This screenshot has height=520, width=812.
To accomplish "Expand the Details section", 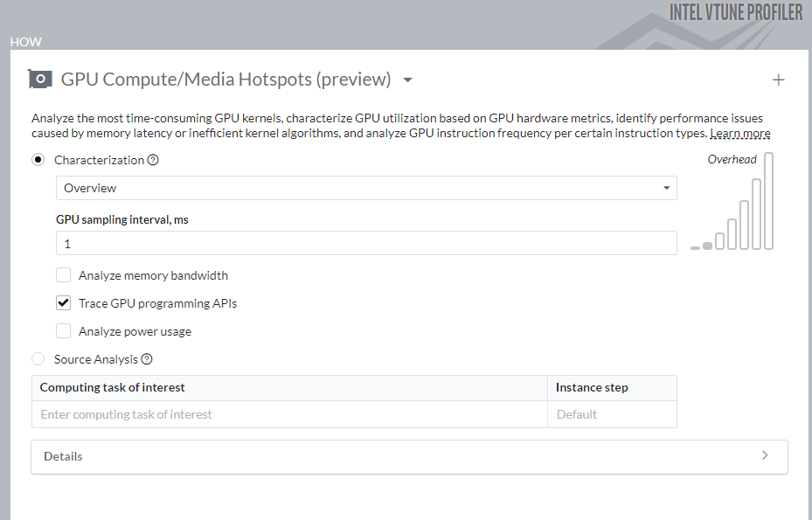I will click(409, 456).
